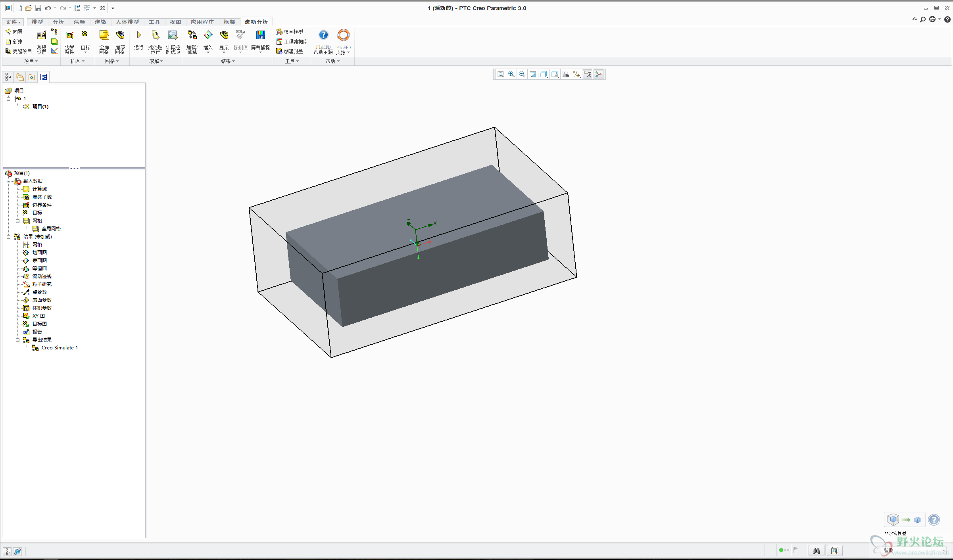This screenshot has height=560, width=953.
Task: Switch to the 应用程序 ribbon tab
Action: coord(202,22)
